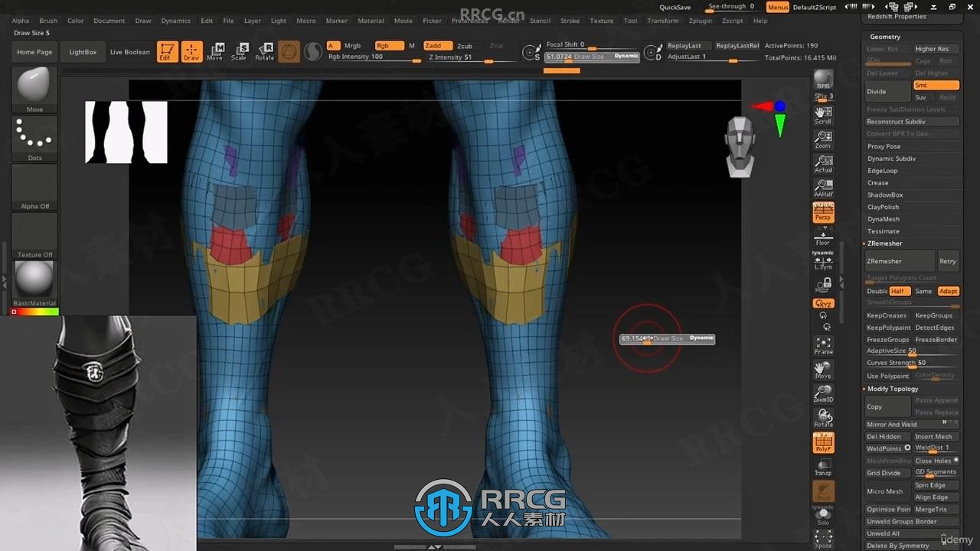Click the Rotate view icon in right shelf

(x=823, y=418)
